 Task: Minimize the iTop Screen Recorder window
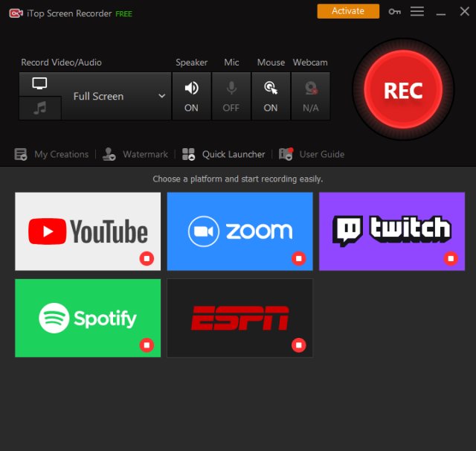441,13
